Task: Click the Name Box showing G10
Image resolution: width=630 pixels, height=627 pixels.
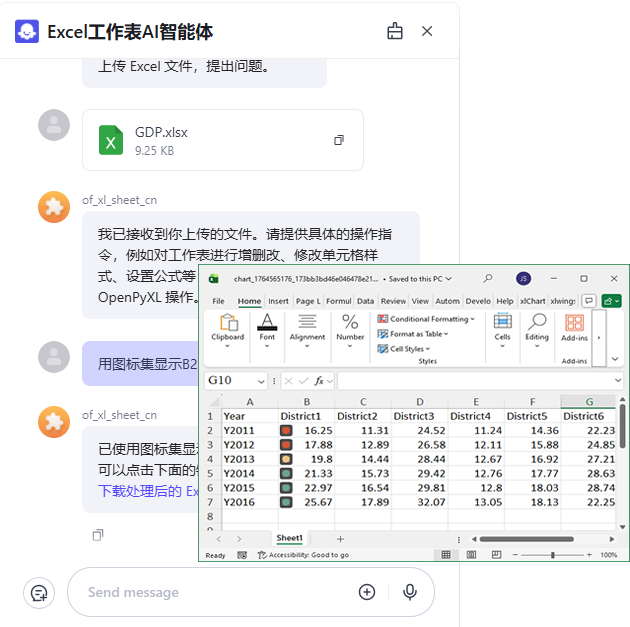Action: click(232, 380)
